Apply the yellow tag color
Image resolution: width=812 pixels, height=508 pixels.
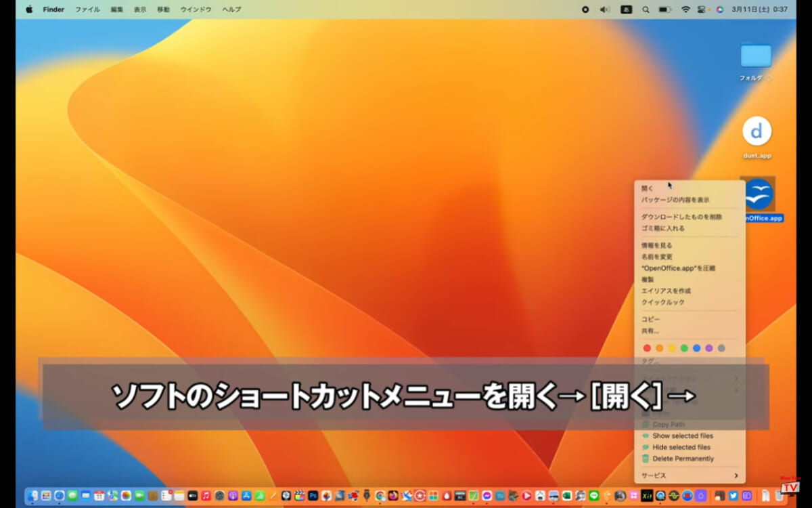pos(672,348)
